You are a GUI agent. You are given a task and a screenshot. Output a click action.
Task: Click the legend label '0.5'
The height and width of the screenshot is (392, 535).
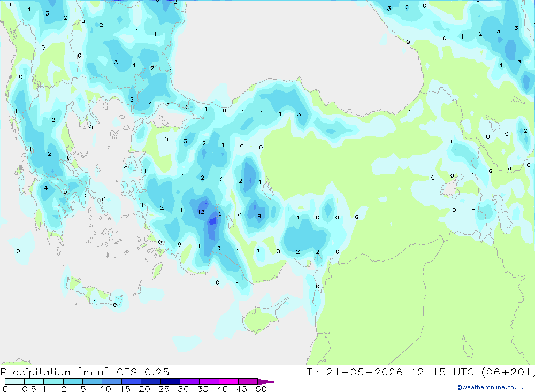click(x=29, y=389)
